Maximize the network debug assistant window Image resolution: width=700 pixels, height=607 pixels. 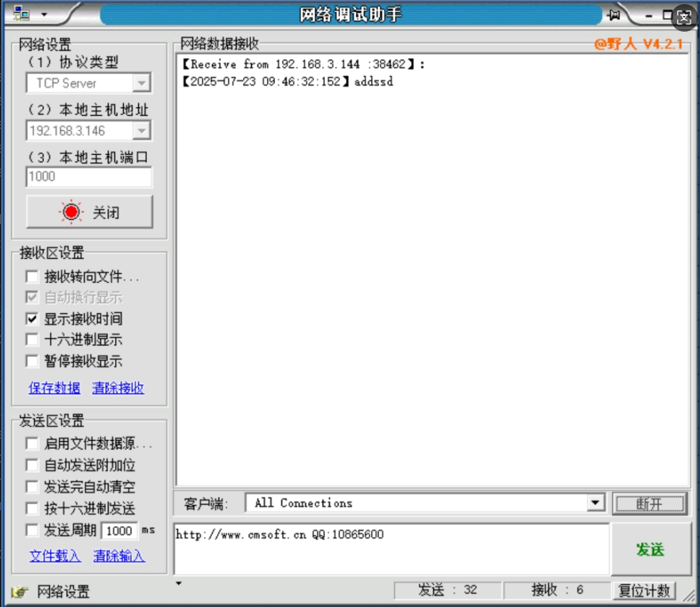click(x=667, y=15)
